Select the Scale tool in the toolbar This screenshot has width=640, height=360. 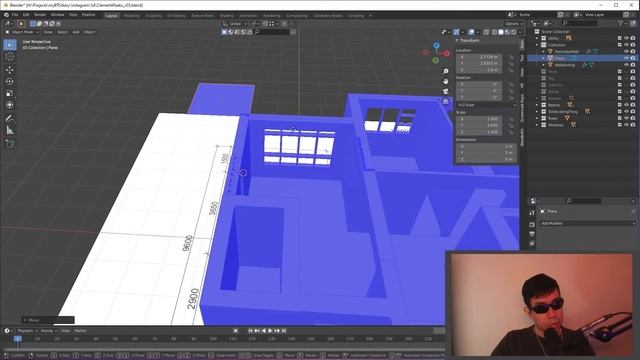pos(10,93)
